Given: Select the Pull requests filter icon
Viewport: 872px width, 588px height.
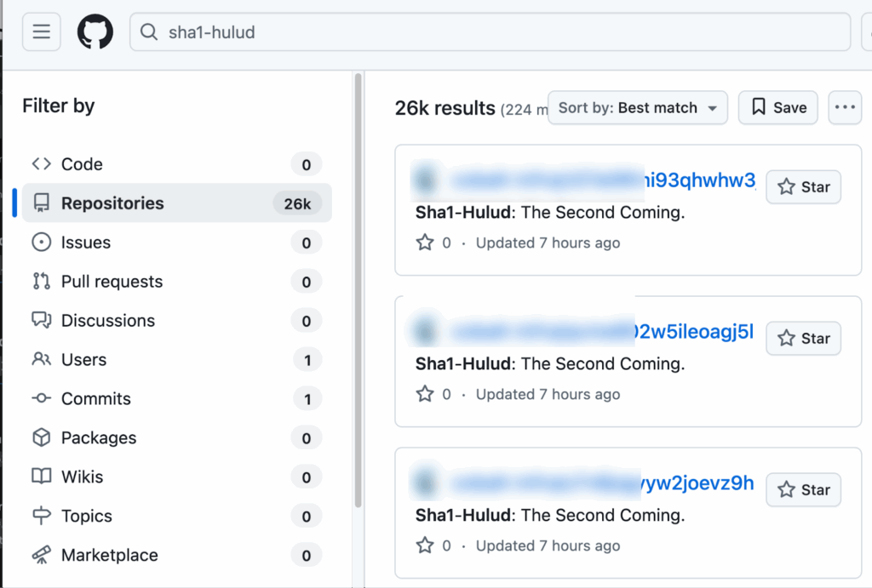Looking at the screenshot, I should [41, 281].
